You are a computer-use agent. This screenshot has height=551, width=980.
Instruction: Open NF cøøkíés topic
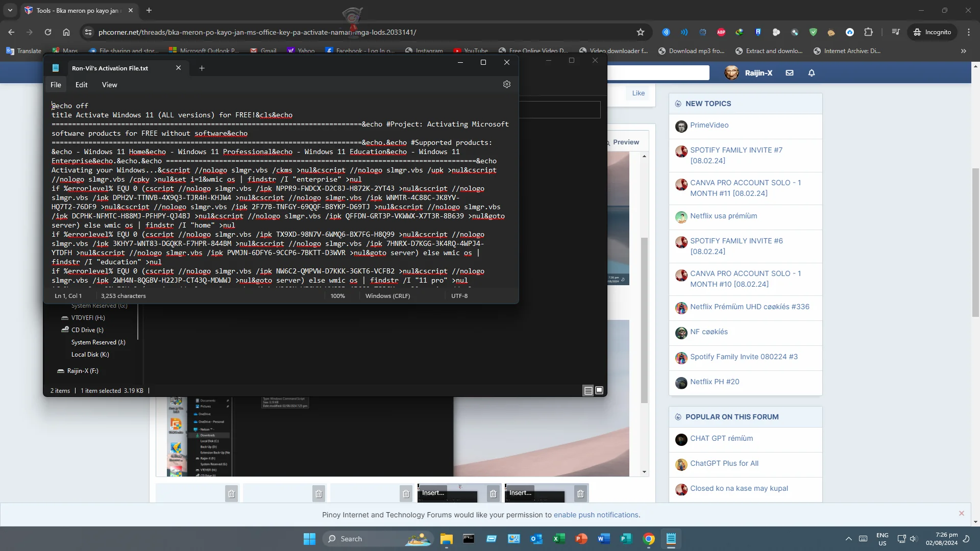708,332
